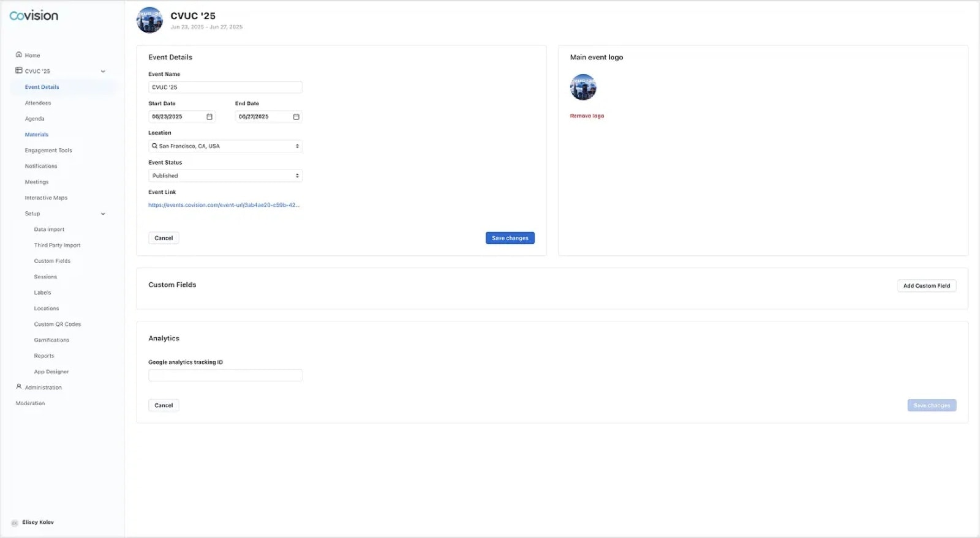Click the CVUC '25 event icon in sidebar

(19, 70)
